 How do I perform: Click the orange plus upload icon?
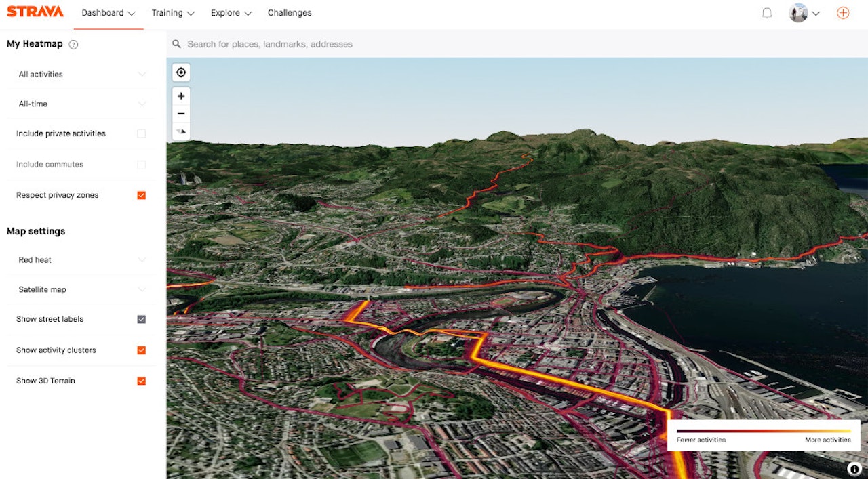[843, 12]
